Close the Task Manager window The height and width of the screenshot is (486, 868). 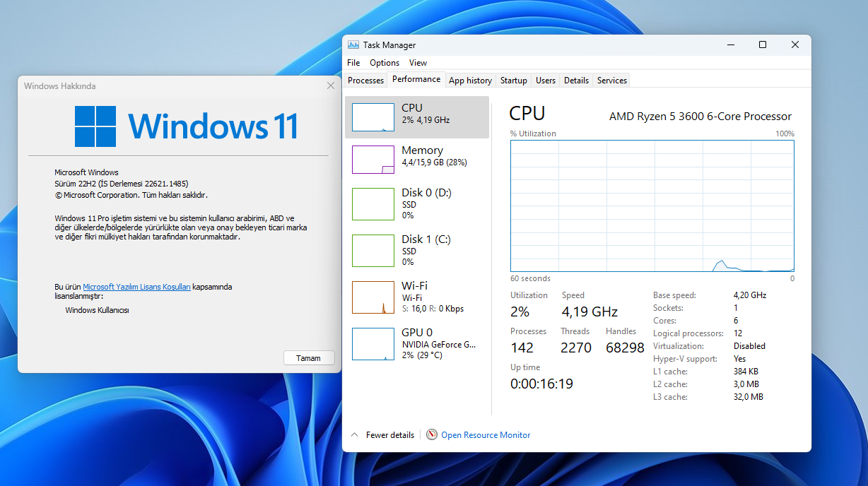pyautogui.click(x=795, y=45)
